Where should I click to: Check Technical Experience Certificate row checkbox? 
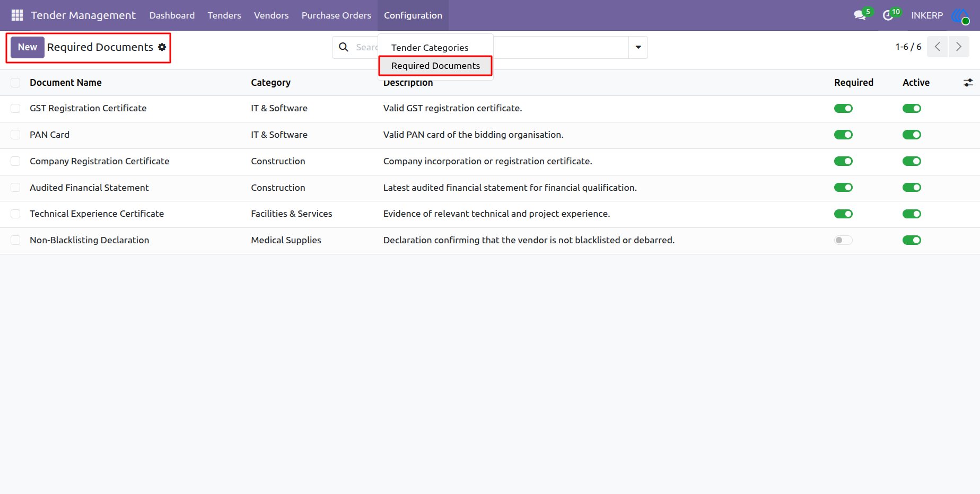15,214
